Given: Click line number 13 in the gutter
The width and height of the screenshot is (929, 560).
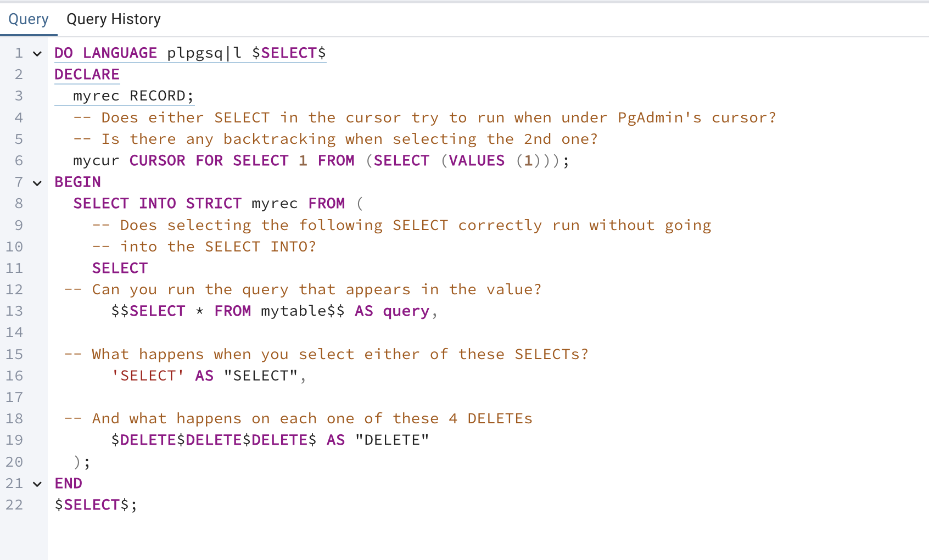Looking at the screenshot, I should coord(15,311).
